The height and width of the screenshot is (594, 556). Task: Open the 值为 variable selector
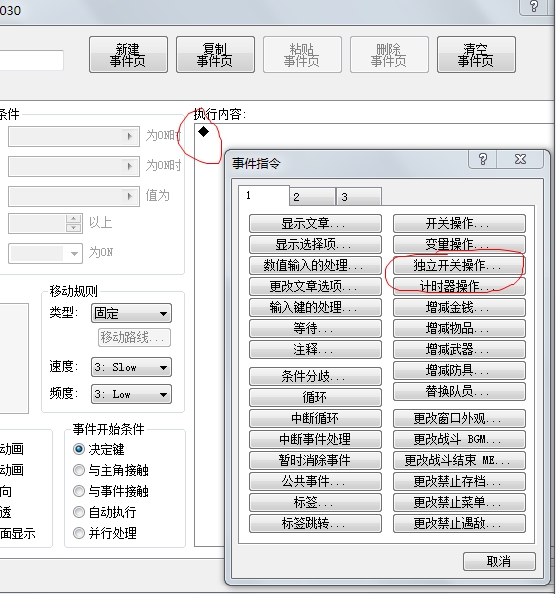[74, 196]
